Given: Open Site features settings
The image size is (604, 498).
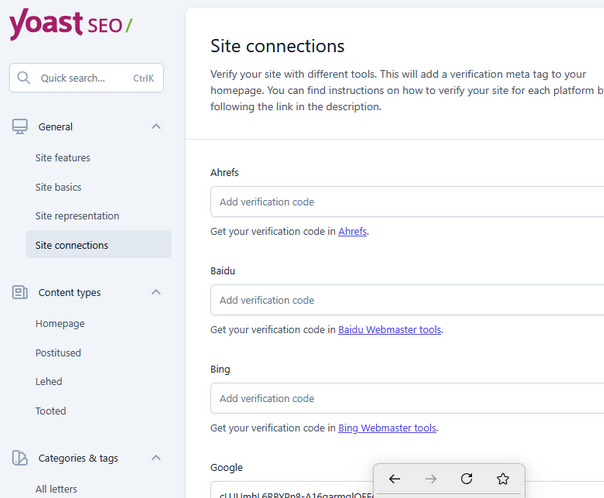Looking at the screenshot, I should [x=63, y=158].
